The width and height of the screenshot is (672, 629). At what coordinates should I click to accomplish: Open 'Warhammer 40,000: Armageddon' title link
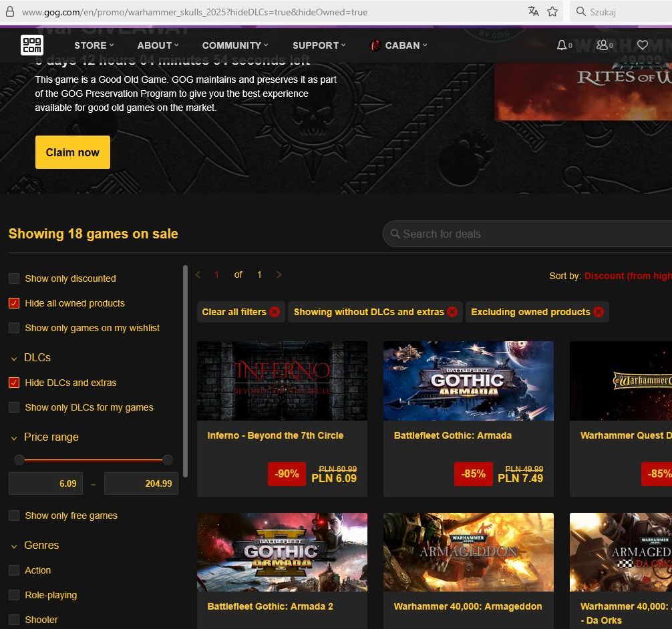pyautogui.click(x=468, y=606)
